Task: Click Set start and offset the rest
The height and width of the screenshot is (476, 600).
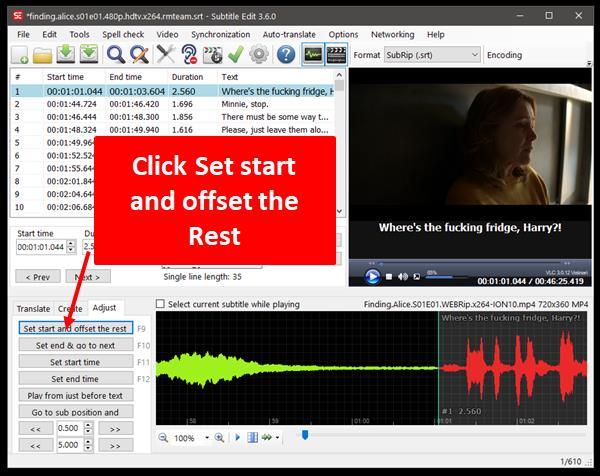Action: click(75, 328)
